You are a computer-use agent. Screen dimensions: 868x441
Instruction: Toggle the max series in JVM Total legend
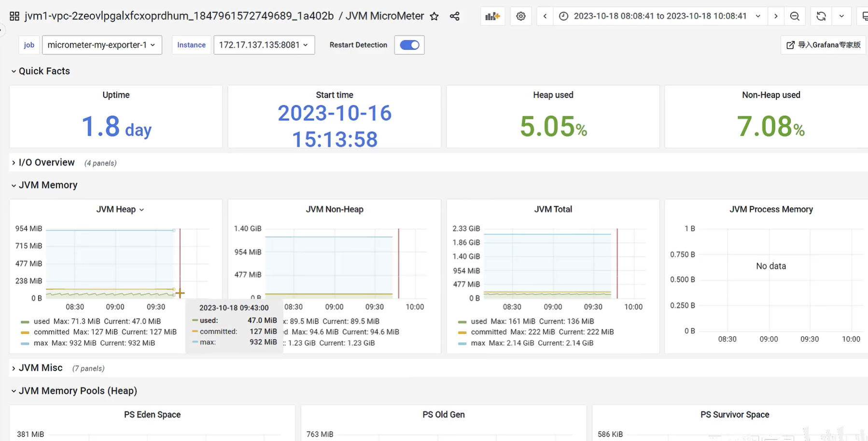click(478, 343)
